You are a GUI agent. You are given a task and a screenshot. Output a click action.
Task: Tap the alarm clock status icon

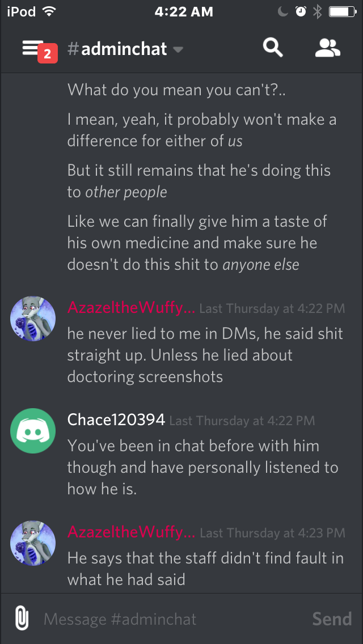[x=301, y=12]
